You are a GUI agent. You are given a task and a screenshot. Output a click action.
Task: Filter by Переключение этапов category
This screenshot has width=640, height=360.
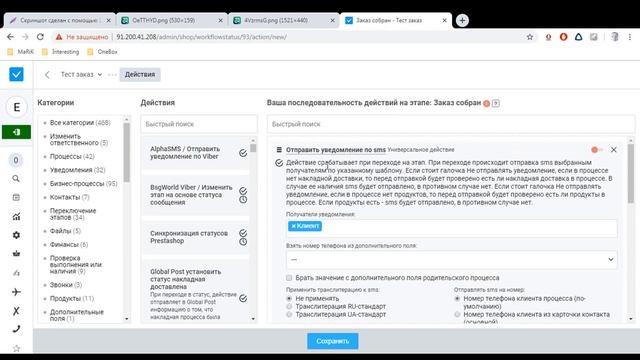coord(73,214)
